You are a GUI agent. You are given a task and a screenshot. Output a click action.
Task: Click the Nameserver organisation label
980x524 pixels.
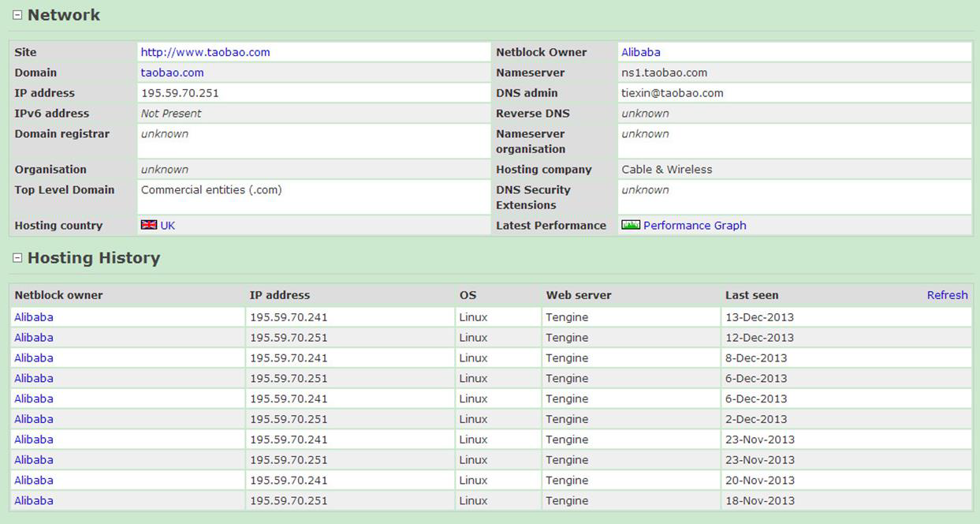click(531, 141)
